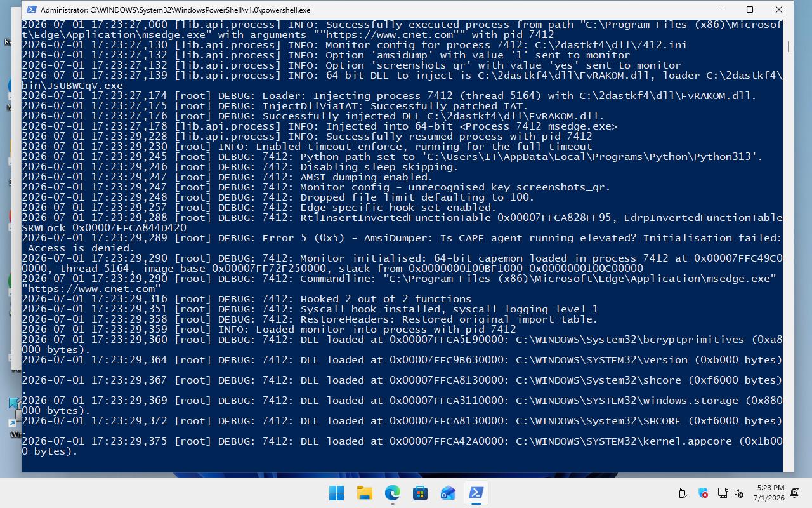This screenshot has height=508, width=812.
Task: Click the line mentioning Option 'screenshots_qr'
Action: (351, 65)
